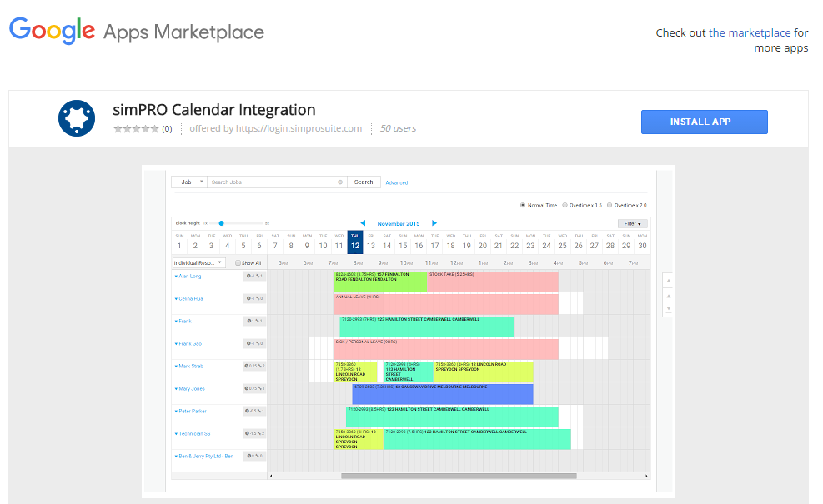The image size is (823, 504).
Task: Open the Advanced search link
Action: (397, 182)
